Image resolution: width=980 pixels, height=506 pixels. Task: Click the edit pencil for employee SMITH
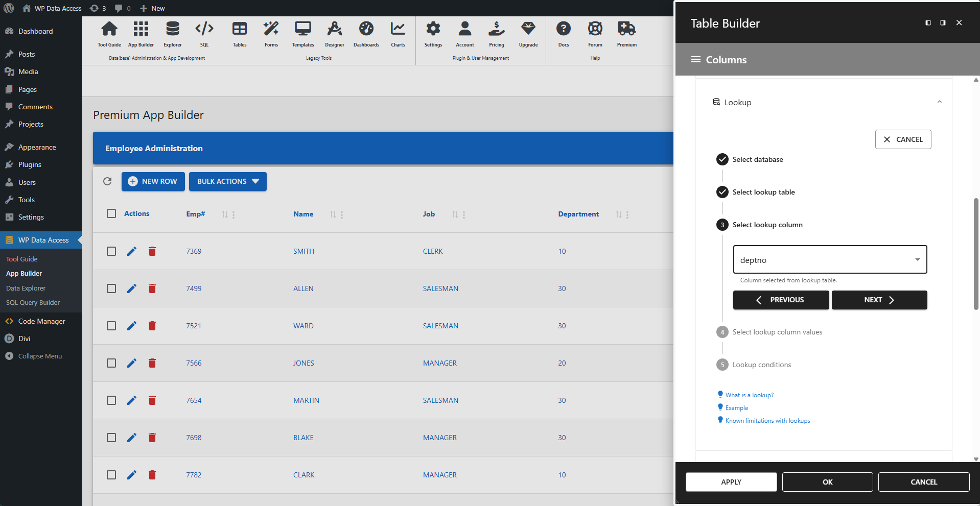tap(132, 251)
